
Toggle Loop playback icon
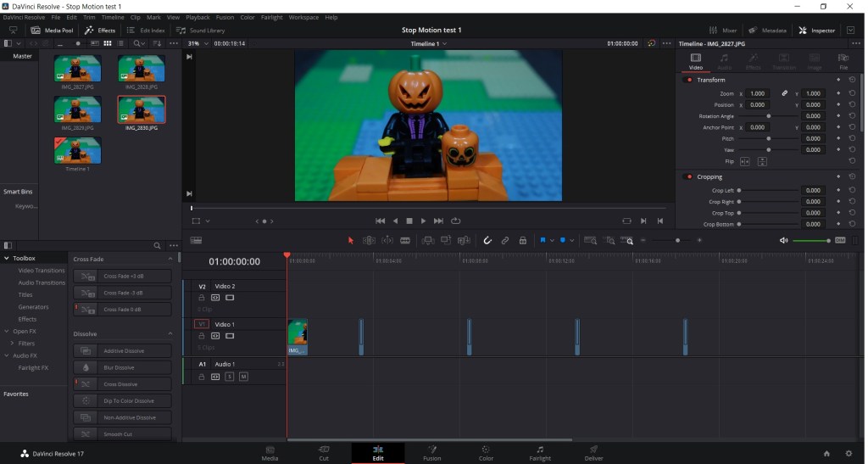455,221
